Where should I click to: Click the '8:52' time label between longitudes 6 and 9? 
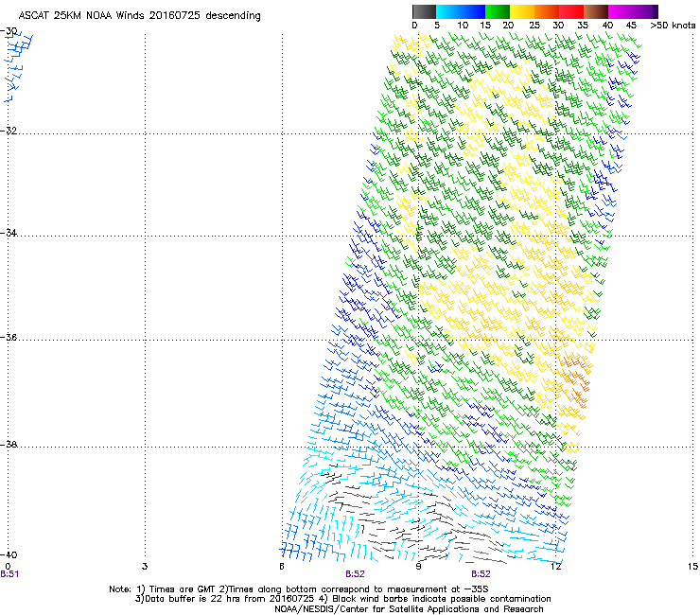[355, 574]
